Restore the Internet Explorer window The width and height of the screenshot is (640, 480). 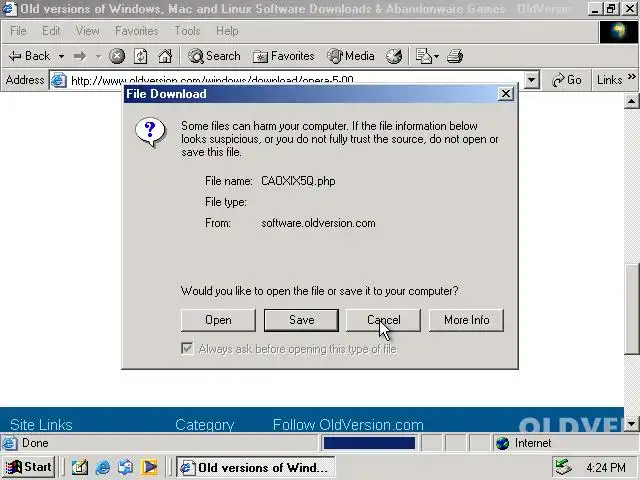[x=611, y=9]
